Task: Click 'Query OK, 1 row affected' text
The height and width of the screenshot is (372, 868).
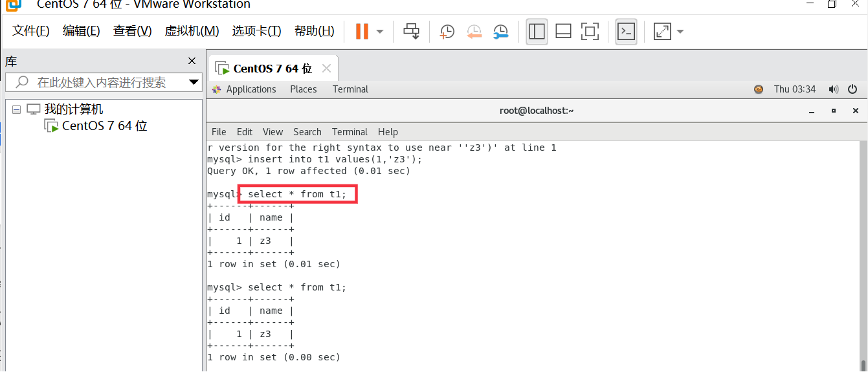Action: coord(276,171)
